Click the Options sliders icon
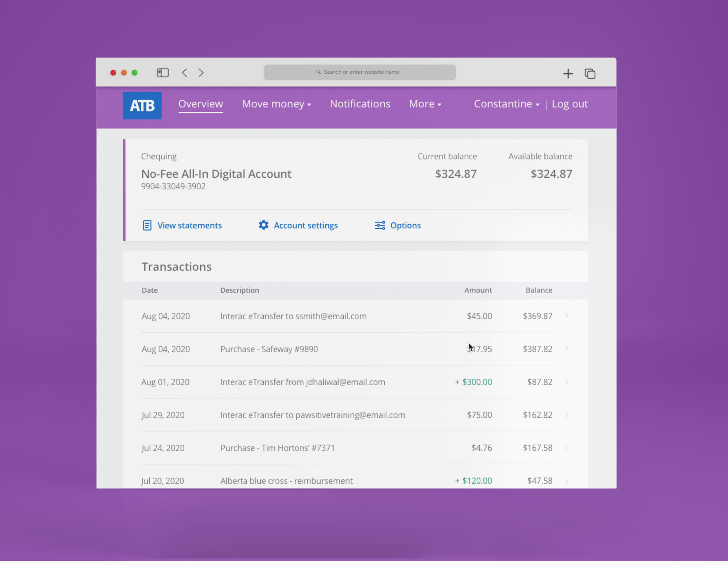Viewport: 728px width, 561px height. 380,225
